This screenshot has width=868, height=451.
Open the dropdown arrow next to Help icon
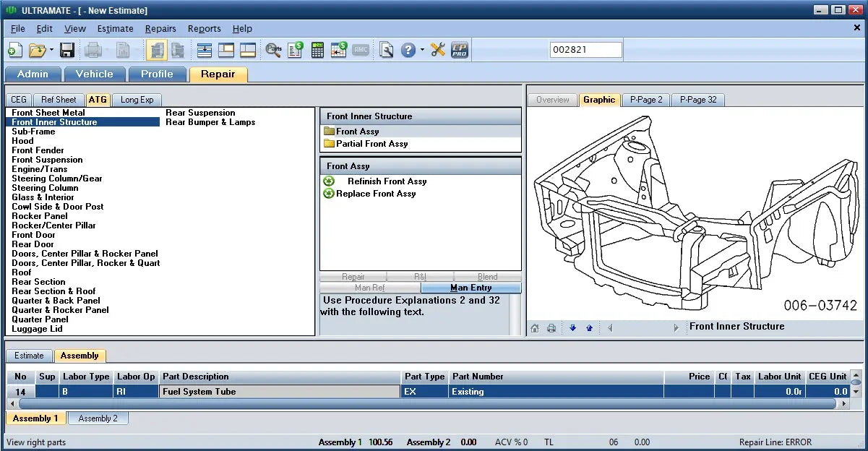(x=422, y=50)
